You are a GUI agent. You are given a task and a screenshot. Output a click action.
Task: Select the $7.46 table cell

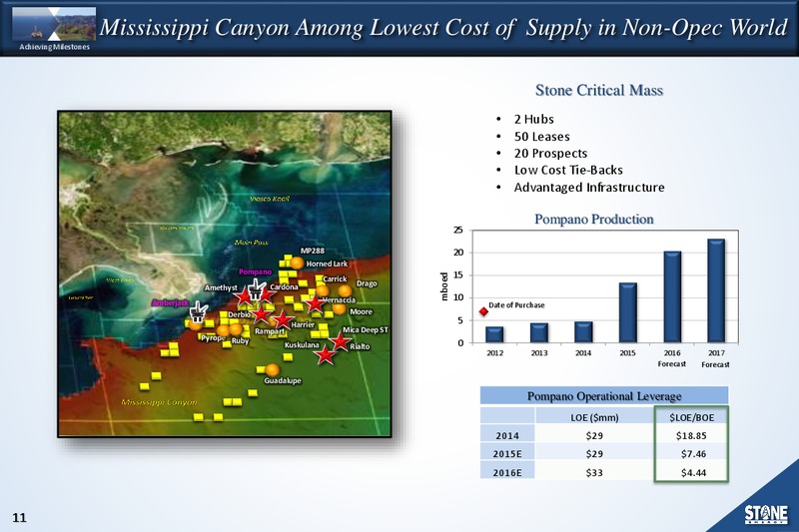coord(691,454)
